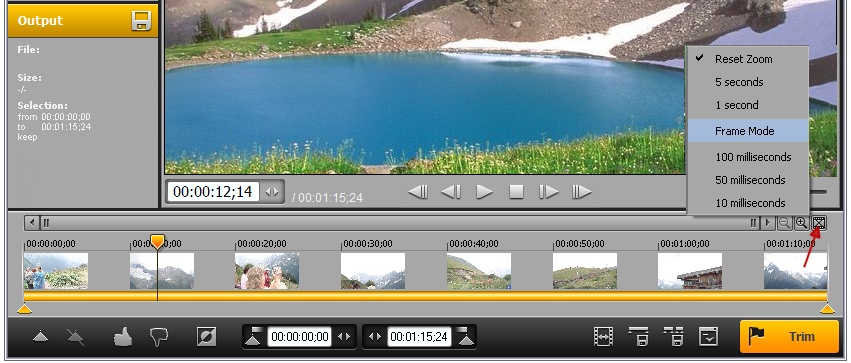
Task: Click the save icon in Output header
Action: 141,21
